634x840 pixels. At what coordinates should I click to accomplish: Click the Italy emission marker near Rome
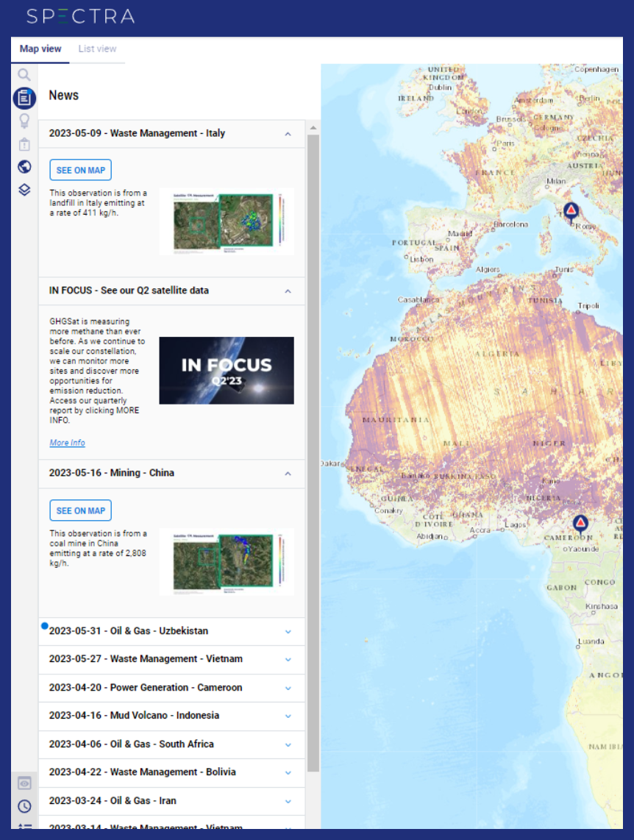pyautogui.click(x=571, y=213)
